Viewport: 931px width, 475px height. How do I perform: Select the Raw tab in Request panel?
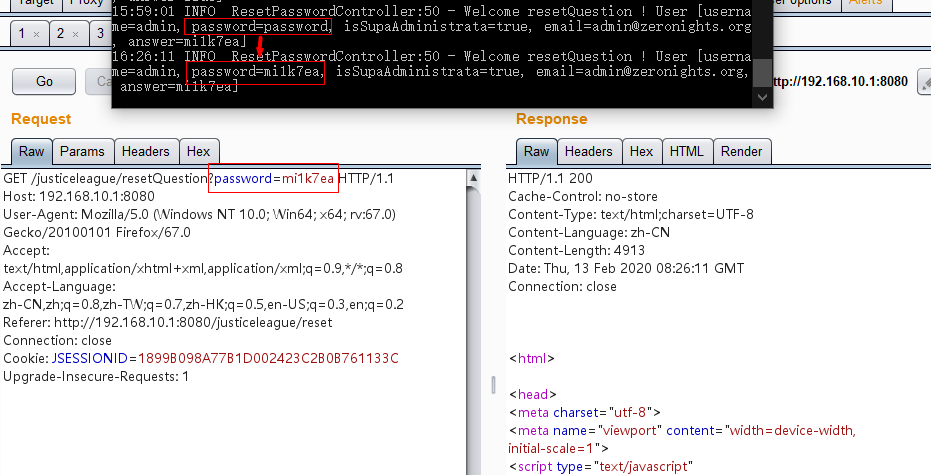pyautogui.click(x=32, y=152)
